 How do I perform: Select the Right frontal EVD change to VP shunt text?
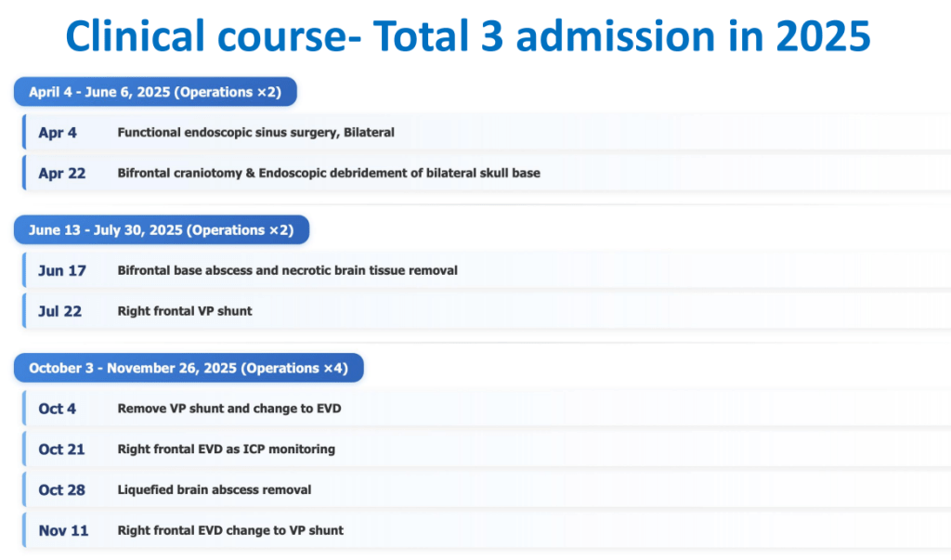tap(230, 530)
